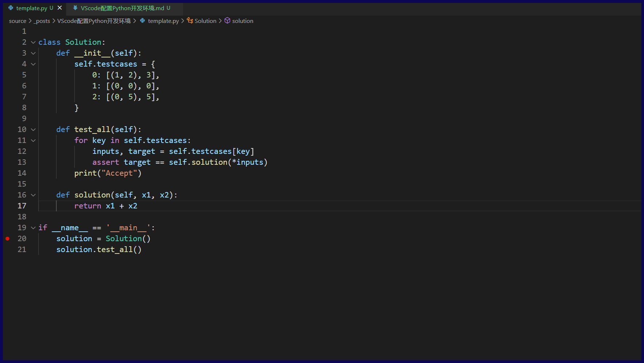Click the Solution class symbol icon in breadcrumb
This screenshot has height=363, width=644.
(x=190, y=21)
